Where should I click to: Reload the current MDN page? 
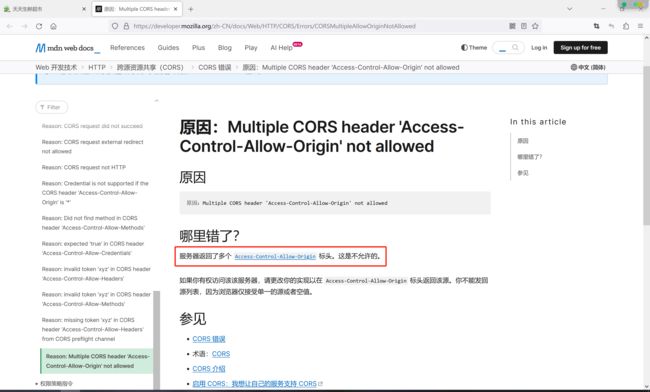tap(39, 26)
